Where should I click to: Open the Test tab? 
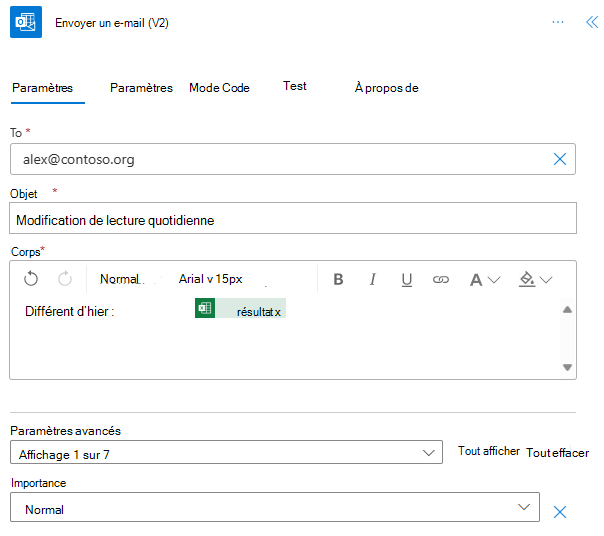point(295,86)
